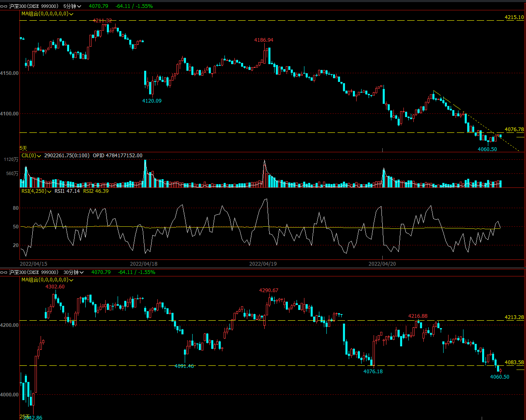Image resolution: width=526 pixels, height=420 pixels.
Task: Click date marker 2022/04/18
Action: pos(144,264)
